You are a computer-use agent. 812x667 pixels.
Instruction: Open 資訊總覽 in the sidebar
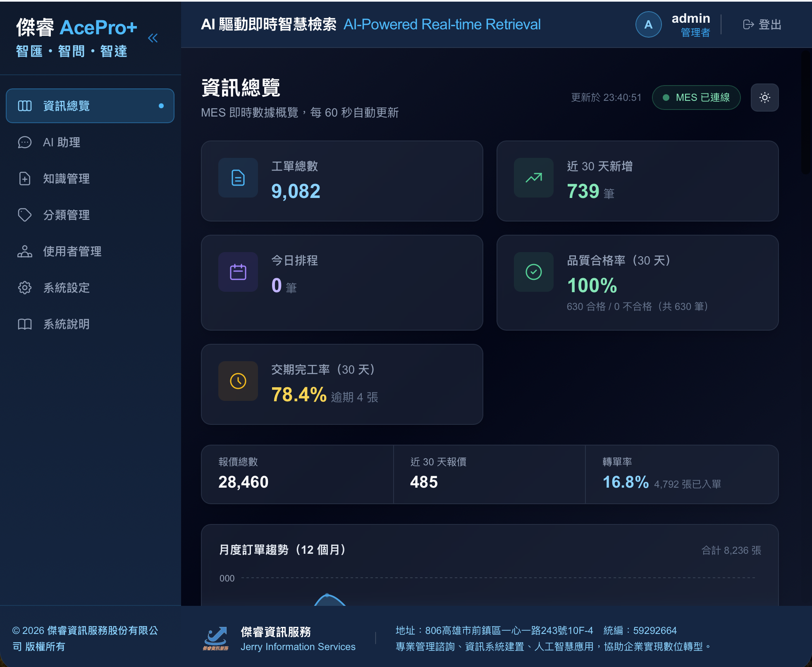click(90, 106)
